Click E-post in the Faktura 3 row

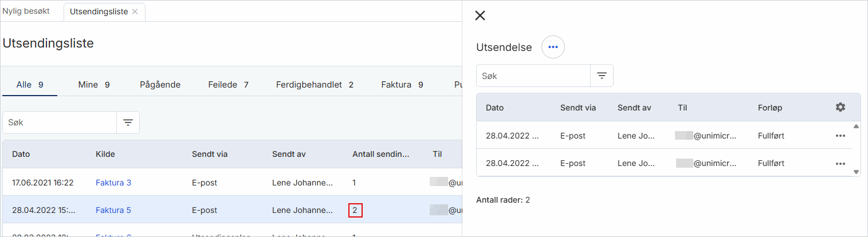coord(205,183)
